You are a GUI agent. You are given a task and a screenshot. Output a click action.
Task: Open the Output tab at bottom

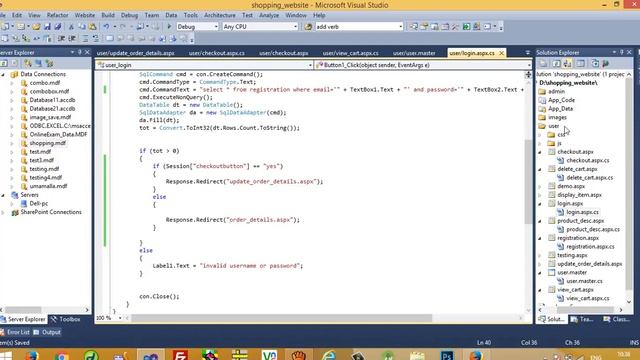pos(47,332)
